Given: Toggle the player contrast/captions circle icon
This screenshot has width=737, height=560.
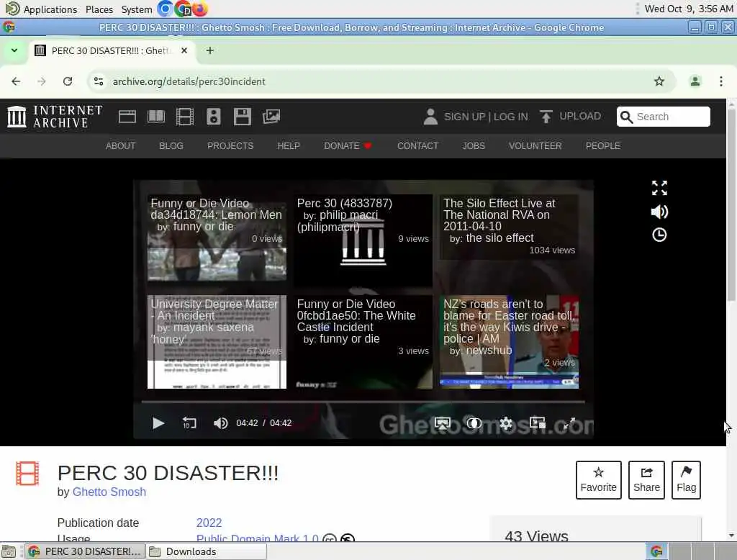Looking at the screenshot, I should 474,423.
